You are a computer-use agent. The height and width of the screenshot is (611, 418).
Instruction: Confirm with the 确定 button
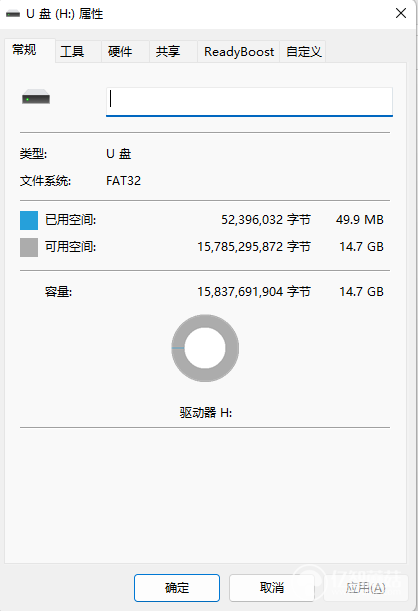pyautogui.click(x=177, y=588)
